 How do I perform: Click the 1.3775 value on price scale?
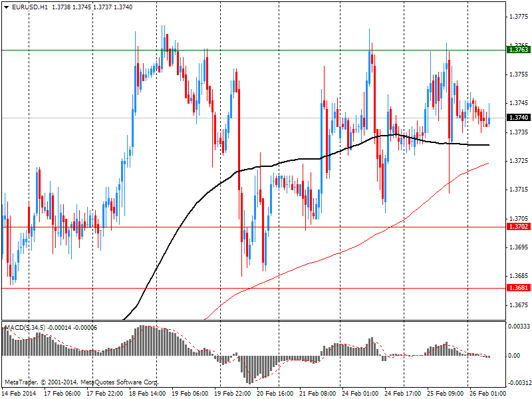tap(517, 17)
